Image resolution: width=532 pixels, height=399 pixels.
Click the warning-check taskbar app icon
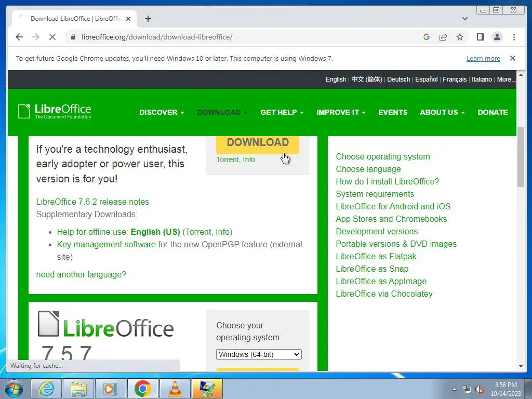coord(207,389)
